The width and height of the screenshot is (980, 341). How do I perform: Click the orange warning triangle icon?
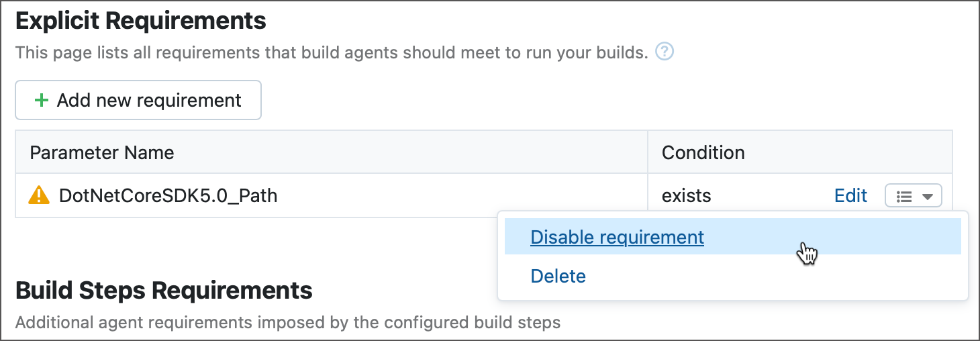40,195
